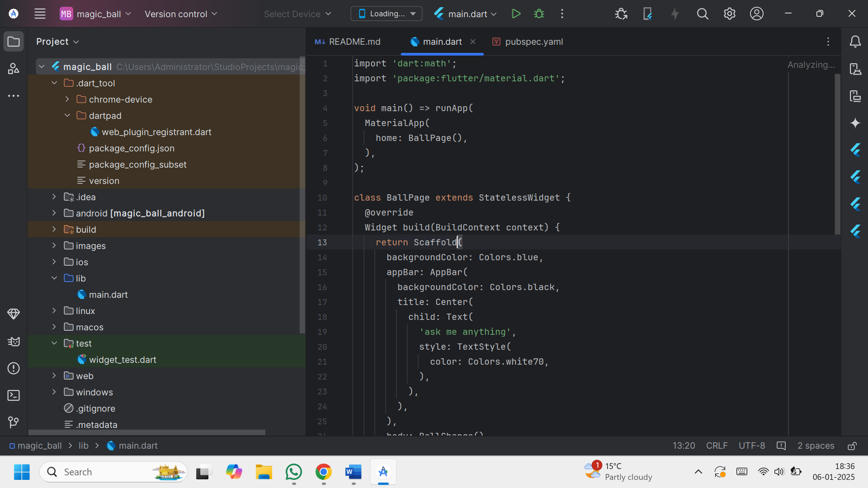Screen dimensions: 868x488
Task: Click the editor vertical scrollbar
Action: [837, 154]
